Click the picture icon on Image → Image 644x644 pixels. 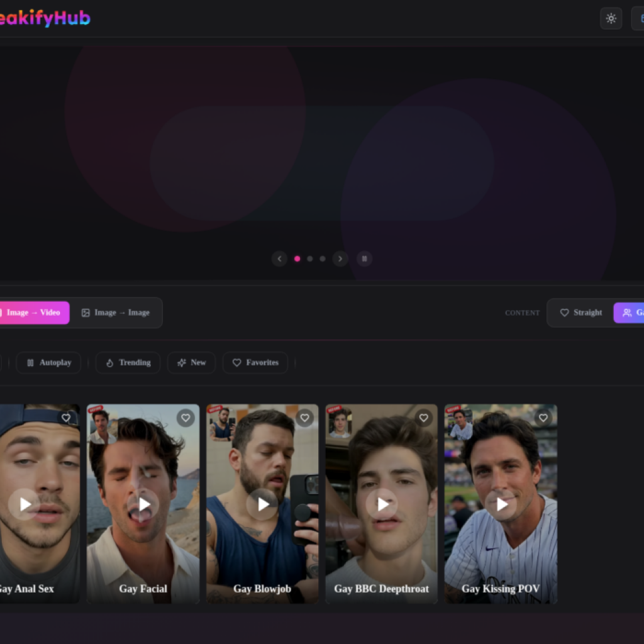86,313
